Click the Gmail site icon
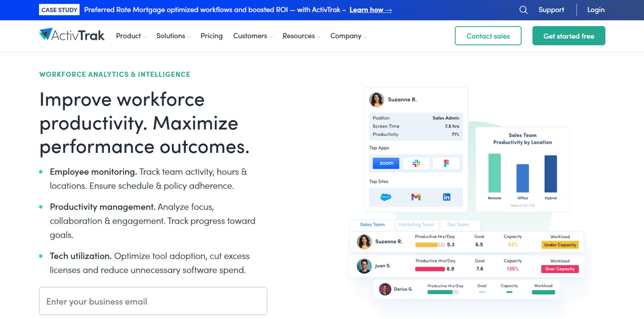644x319 pixels. (416, 197)
